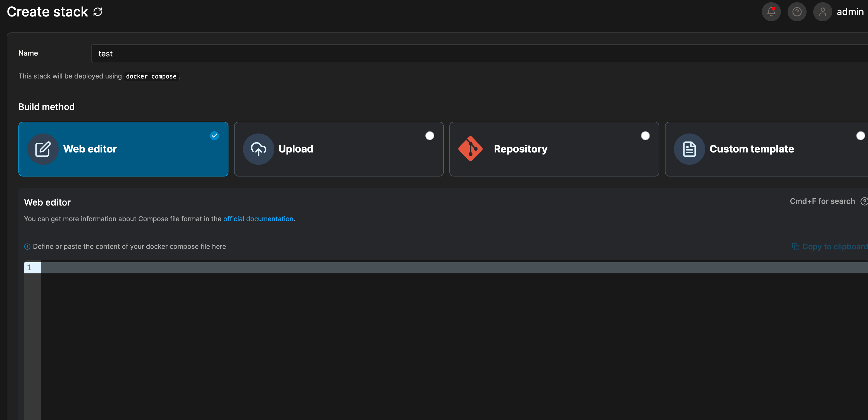This screenshot has height=420, width=868.
Task: Click the Git Repository logo icon
Action: [470, 149]
